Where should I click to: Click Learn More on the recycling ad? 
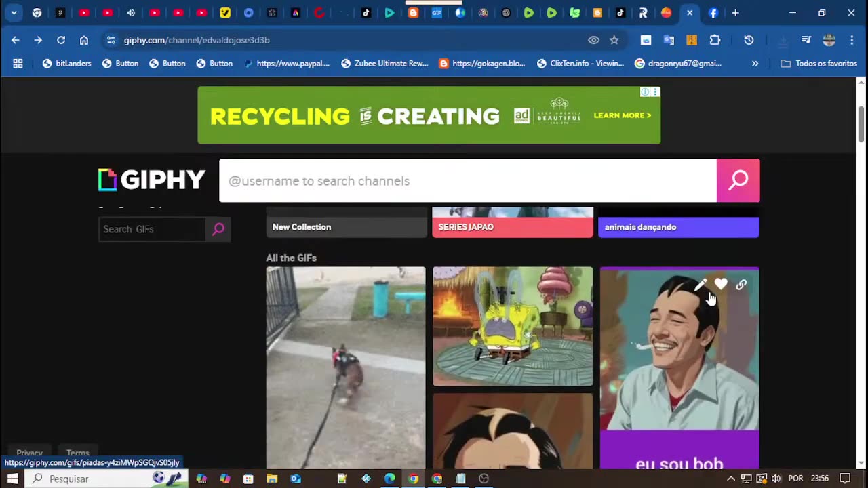click(x=622, y=115)
